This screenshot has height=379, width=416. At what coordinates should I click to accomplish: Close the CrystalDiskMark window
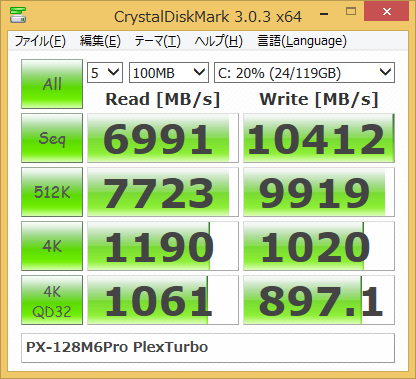coord(387,11)
